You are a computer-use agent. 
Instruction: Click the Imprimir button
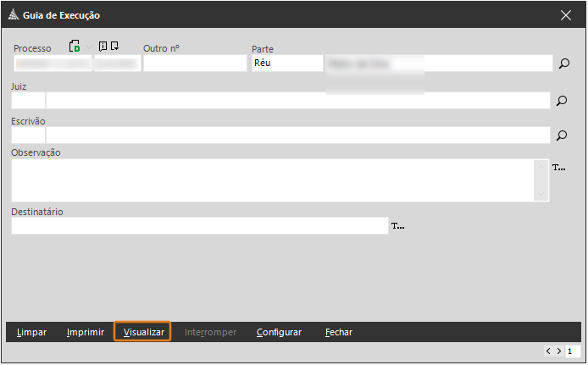[86, 333]
